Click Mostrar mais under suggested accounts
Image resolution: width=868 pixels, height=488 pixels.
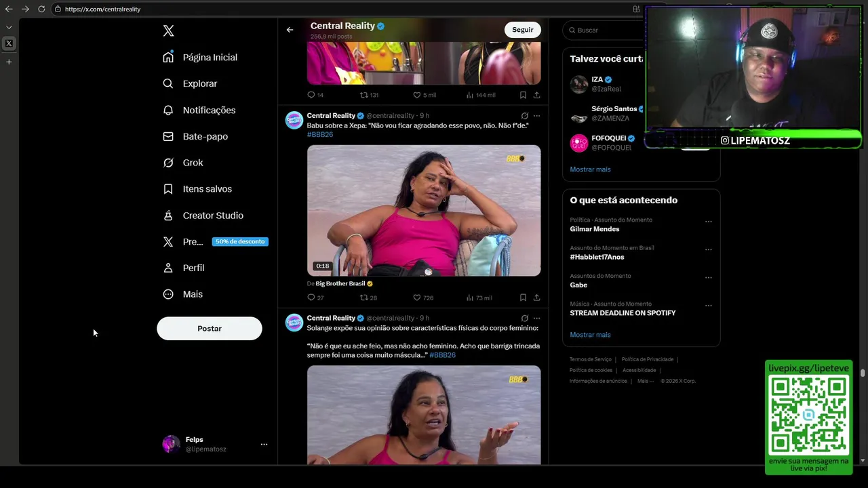(590, 169)
